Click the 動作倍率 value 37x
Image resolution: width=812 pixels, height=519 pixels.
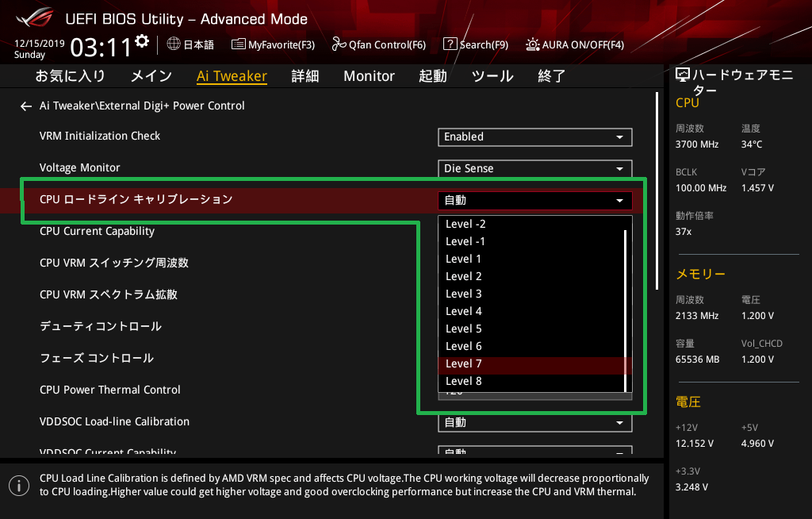[x=684, y=231]
